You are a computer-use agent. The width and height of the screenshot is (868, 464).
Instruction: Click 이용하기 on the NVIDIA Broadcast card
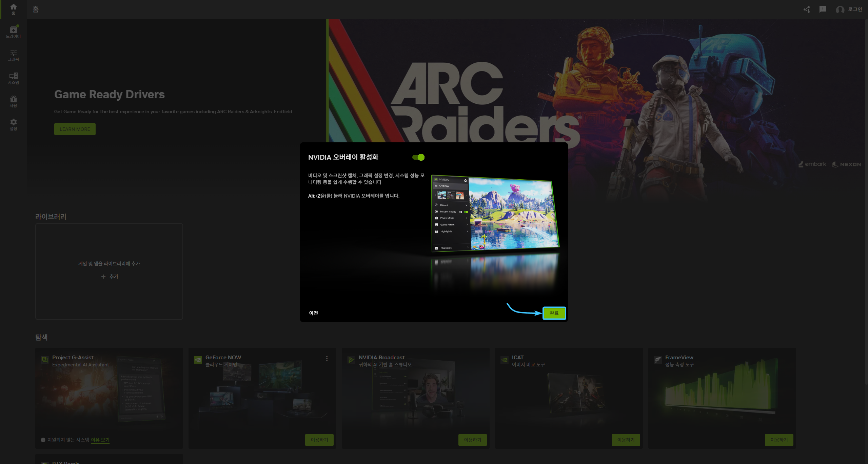click(x=472, y=440)
